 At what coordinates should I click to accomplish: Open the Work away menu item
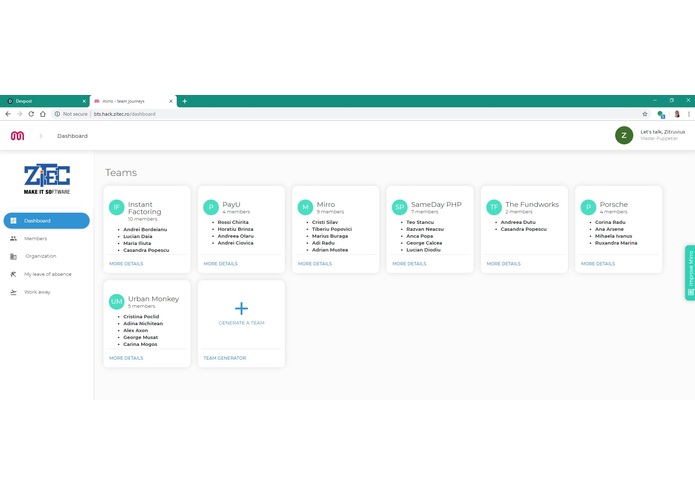click(x=47, y=292)
